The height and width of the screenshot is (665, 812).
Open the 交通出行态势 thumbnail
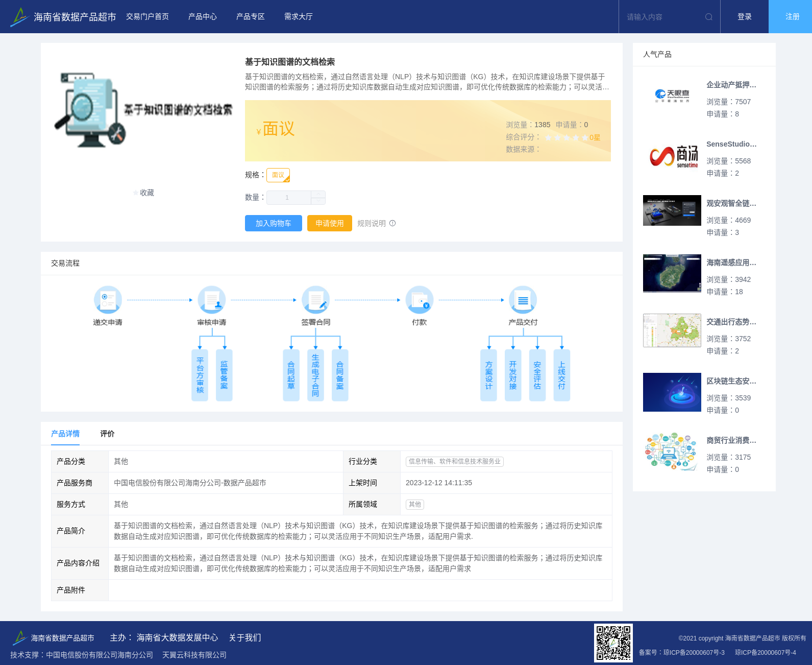pos(672,330)
